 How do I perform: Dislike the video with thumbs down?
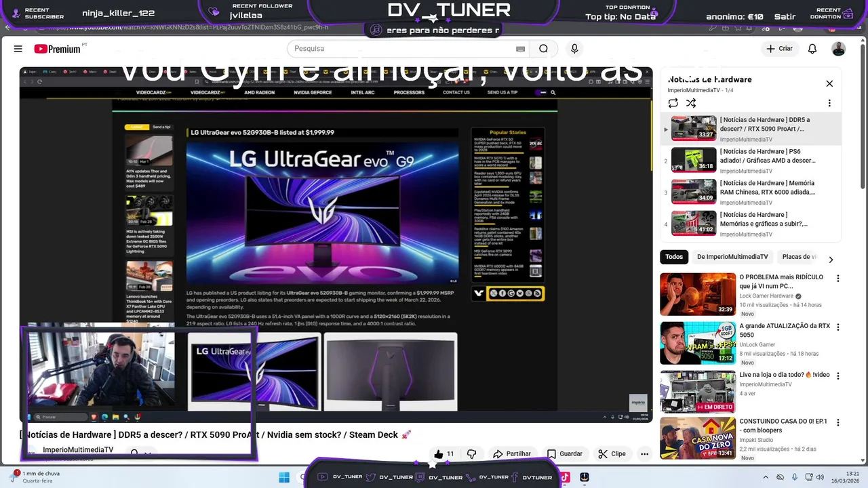coord(472,454)
